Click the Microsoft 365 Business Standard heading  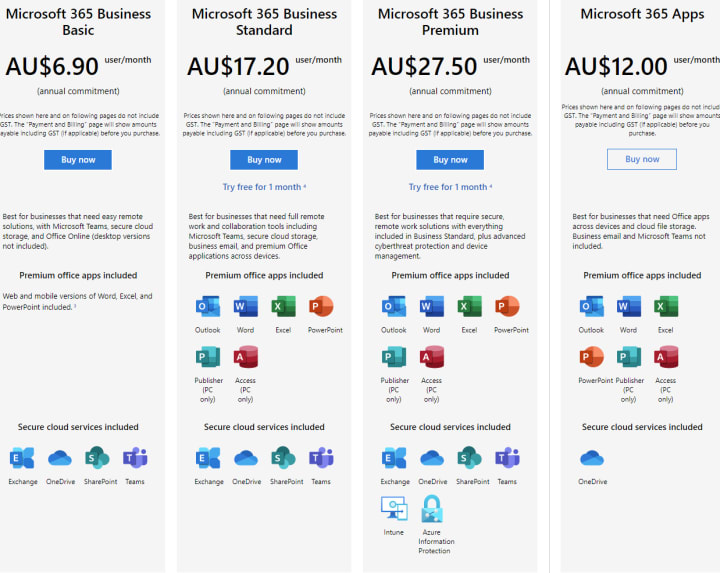(264, 22)
